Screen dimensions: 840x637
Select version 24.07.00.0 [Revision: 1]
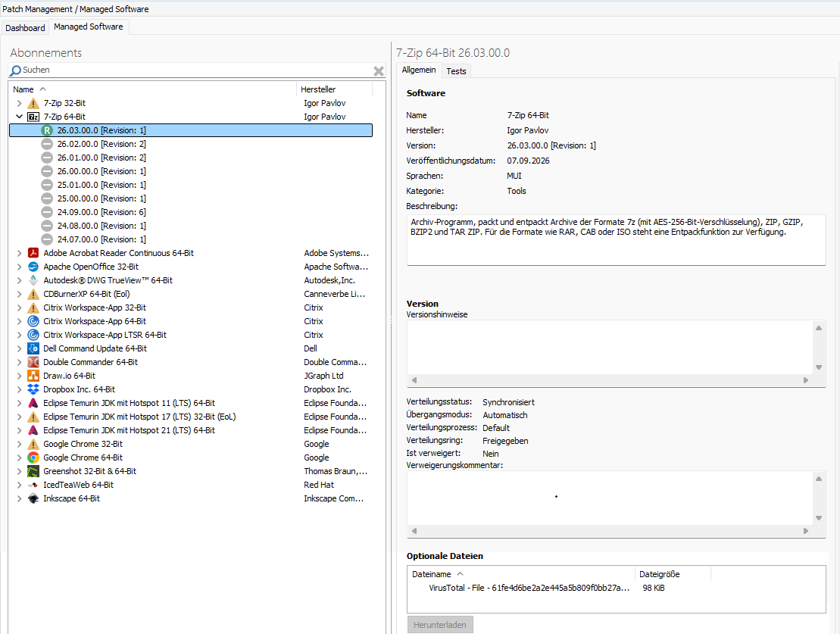(101, 239)
